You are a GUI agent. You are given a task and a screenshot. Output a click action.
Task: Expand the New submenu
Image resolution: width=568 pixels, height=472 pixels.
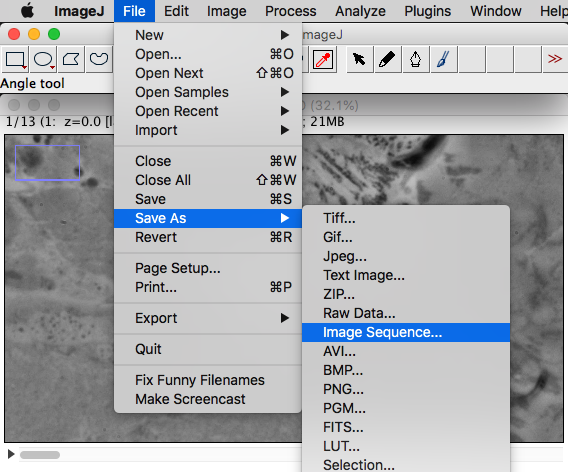(208, 35)
